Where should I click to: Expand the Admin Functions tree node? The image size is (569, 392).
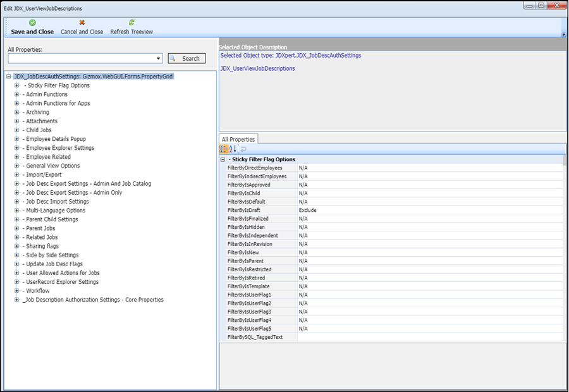pos(16,94)
